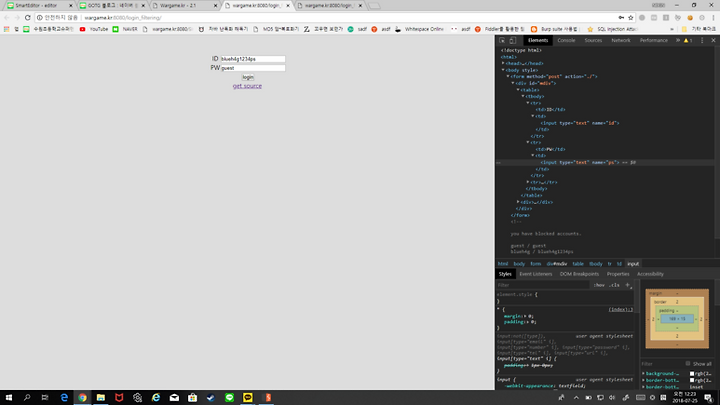Toggle the .cls class editor button

pyautogui.click(x=614, y=285)
